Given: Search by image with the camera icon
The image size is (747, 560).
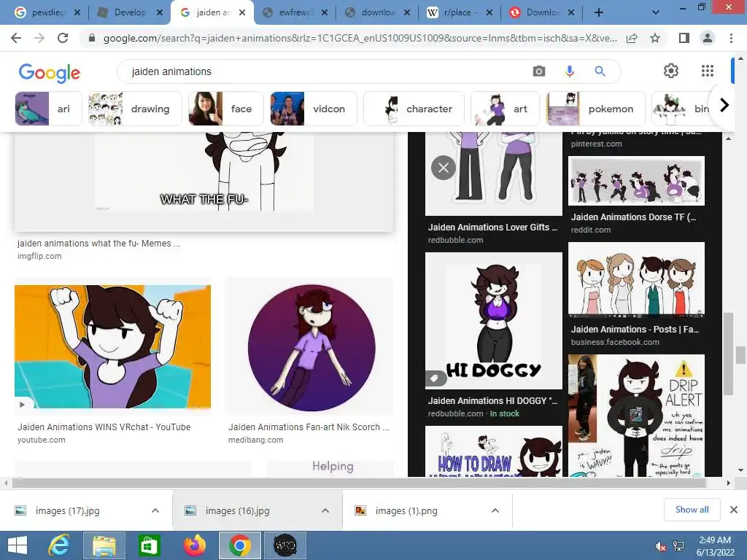Looking at the screenshot, I should pyautogui.click(x=539, y=71).
